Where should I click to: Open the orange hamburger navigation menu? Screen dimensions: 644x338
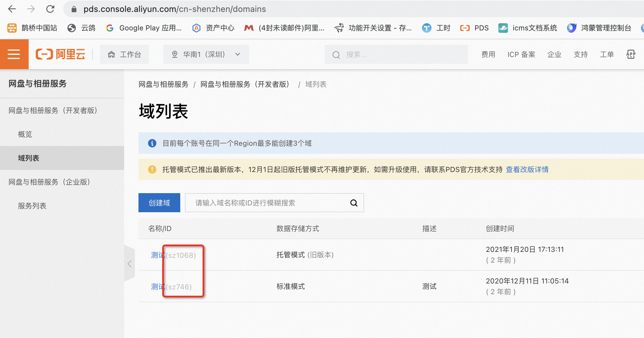14,54
